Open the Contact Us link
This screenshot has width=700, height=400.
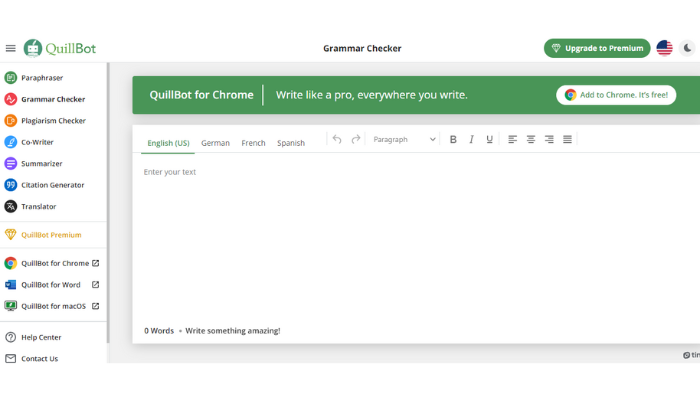[x=40, y=358]
